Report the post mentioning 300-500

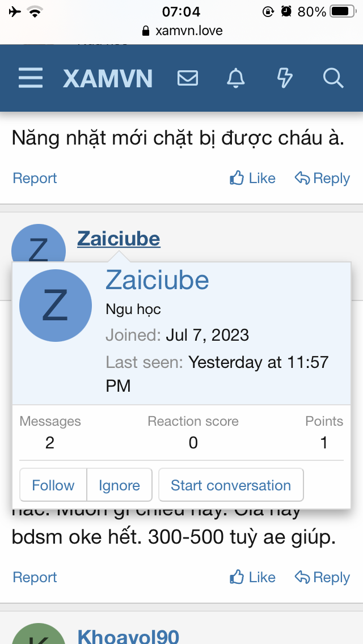[35, 578]
